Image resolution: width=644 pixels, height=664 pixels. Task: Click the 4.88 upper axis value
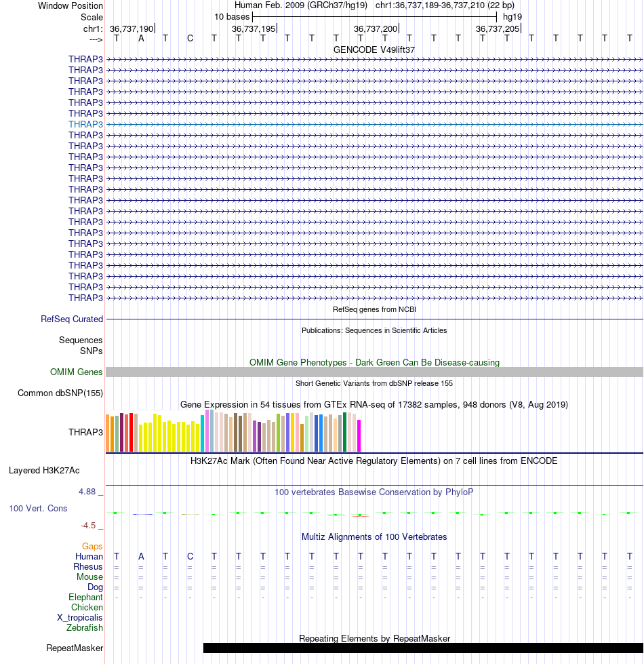pos(87,492)
